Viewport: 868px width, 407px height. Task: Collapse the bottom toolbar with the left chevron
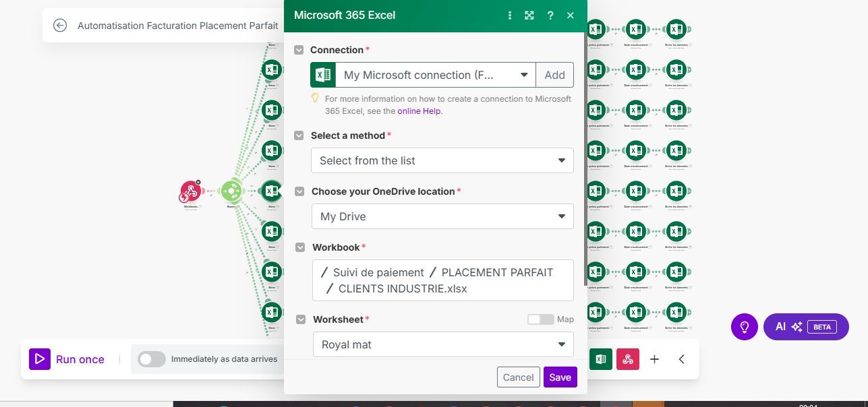(x=681, y=359)
